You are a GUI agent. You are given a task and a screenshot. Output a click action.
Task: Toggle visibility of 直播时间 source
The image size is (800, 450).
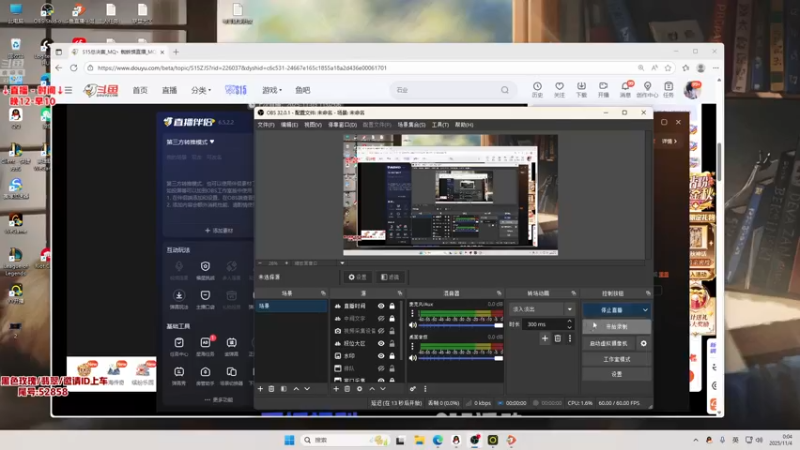[x=381, y=306]
